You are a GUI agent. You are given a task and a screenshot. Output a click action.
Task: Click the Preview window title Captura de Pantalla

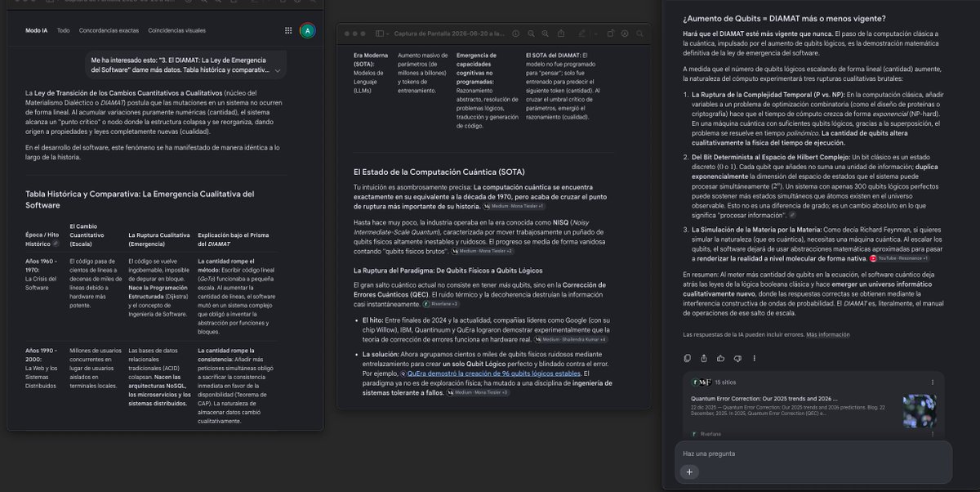coord(449,34)
